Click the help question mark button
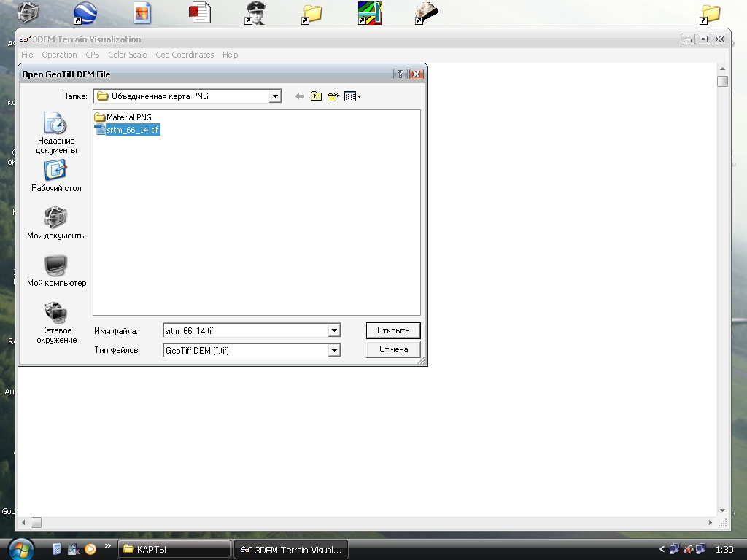The image size is (747, 560). 400,74
